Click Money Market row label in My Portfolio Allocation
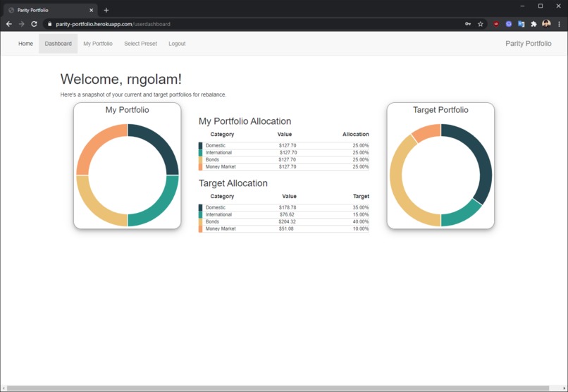The image size is (568, 392). click(x=221, y=166)
